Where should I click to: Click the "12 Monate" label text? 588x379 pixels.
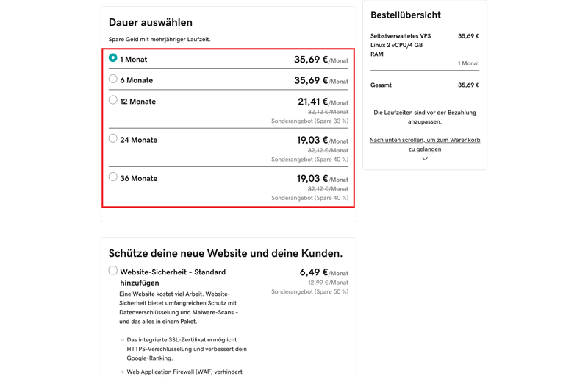137,102
